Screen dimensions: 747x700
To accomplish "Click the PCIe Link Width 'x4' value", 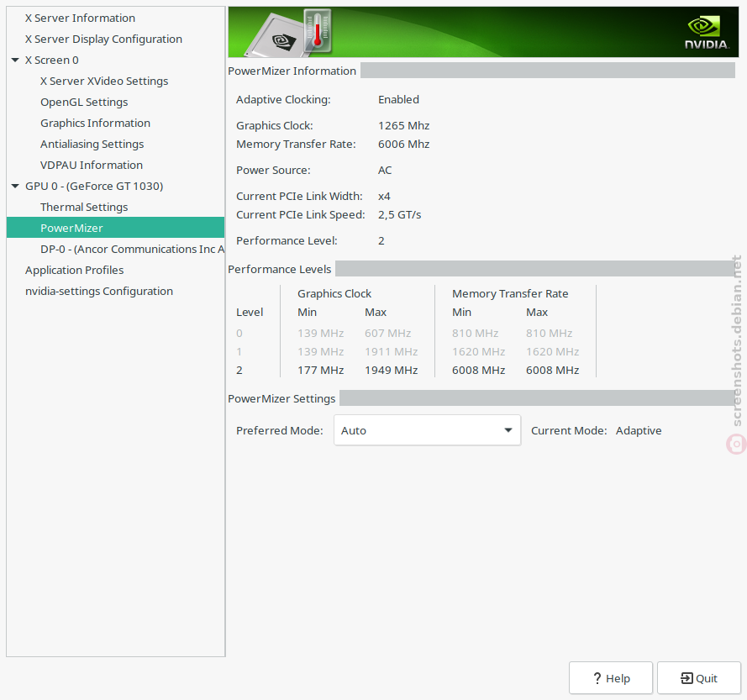I will tap(384, 197).
